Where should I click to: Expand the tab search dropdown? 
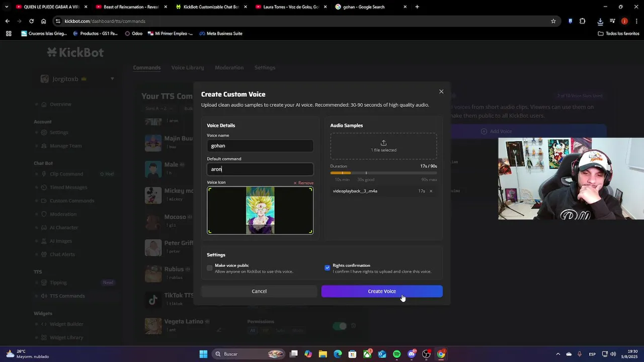click(7, 7)
